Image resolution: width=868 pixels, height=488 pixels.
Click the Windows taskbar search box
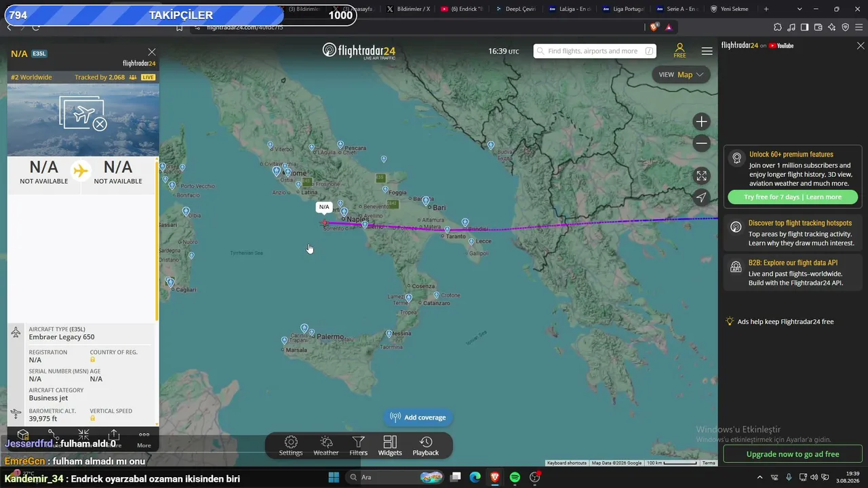coord(395,477)
